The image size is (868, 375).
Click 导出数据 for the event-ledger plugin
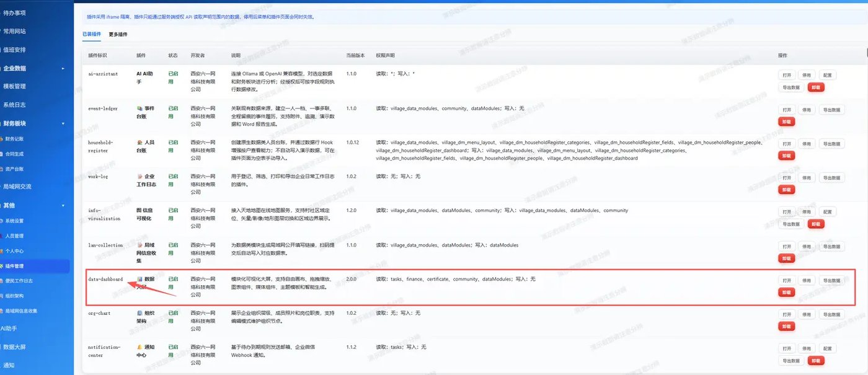pyautogui.click(x=831, y=110)
